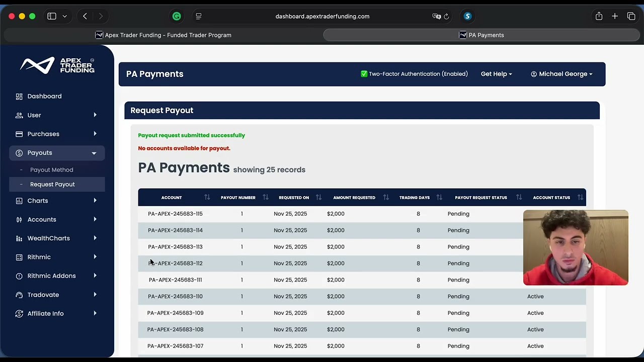Click Pending status in PA-APEX-245683-109 row
644x362 pixels.
[x=458, y=313]
